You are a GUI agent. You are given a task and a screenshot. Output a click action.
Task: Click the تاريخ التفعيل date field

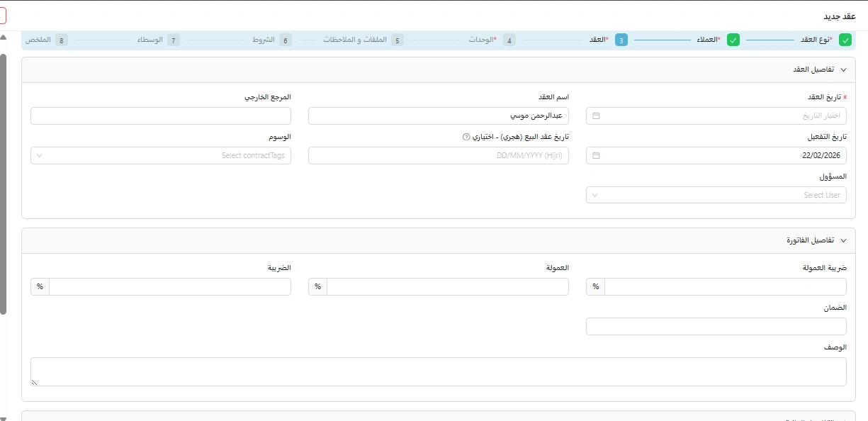(716, 155)
